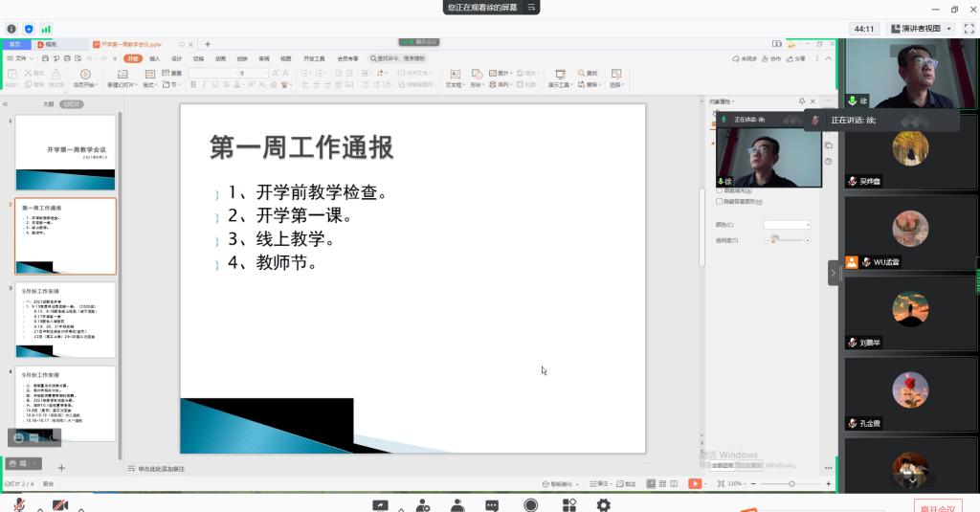Toggle bold formatting button
This screenshot has height=512, width=980.
(x=193, y=84)
